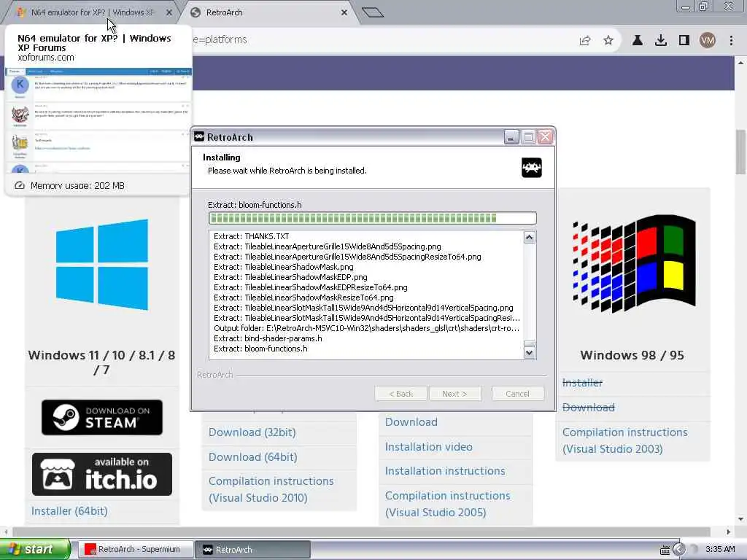Image resolution: width=747 pixels, height=560 pixels.
Task: Click the struck-through Installer link
Action: click(582, 382)
